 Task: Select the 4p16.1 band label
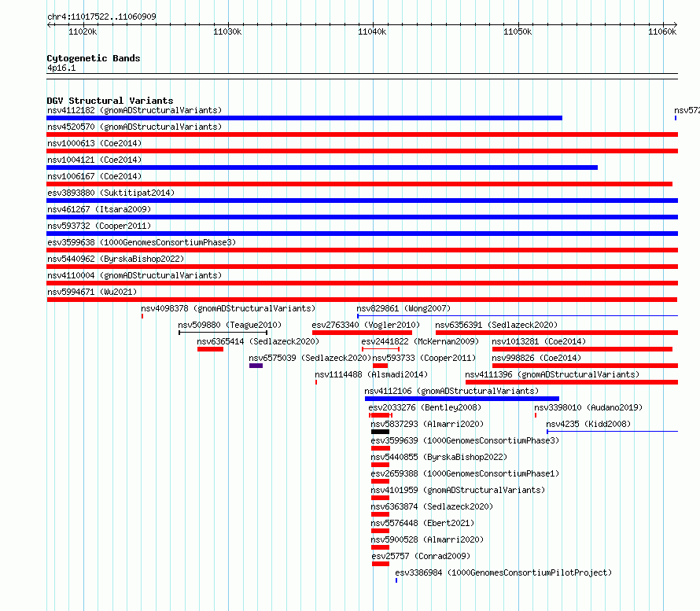pyautogui.click(x=61, y=68)
